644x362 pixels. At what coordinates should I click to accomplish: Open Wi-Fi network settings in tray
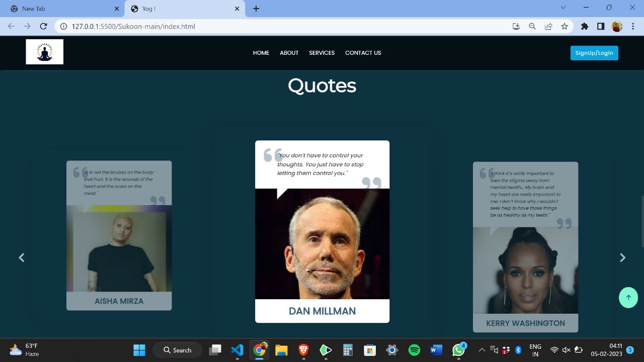click(554, 350)
